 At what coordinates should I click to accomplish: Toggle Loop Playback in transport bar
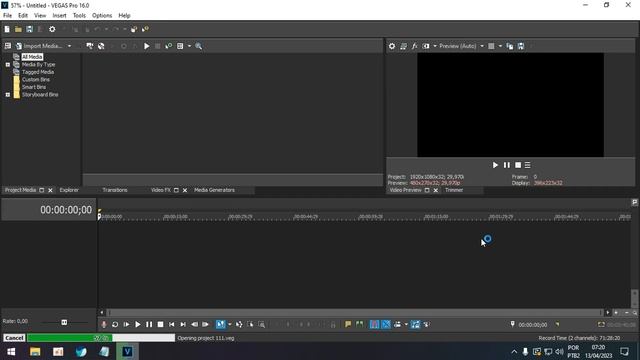click(x=115, y=324)
